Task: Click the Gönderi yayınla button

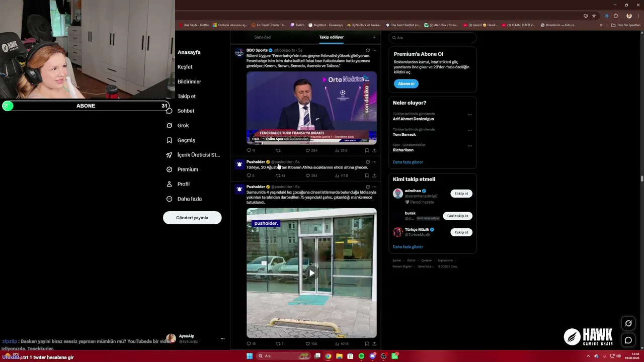Action: [x=192, y=218]
